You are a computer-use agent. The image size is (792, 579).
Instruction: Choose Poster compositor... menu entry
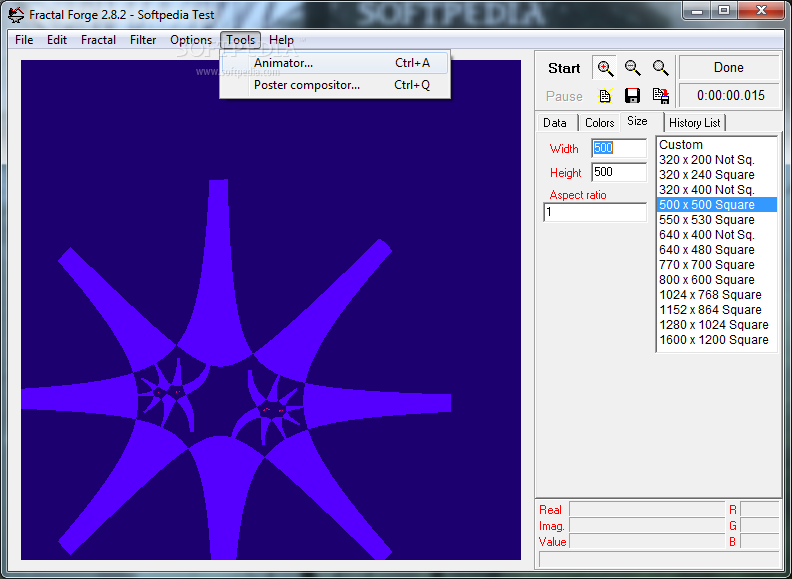click(334, 85)
